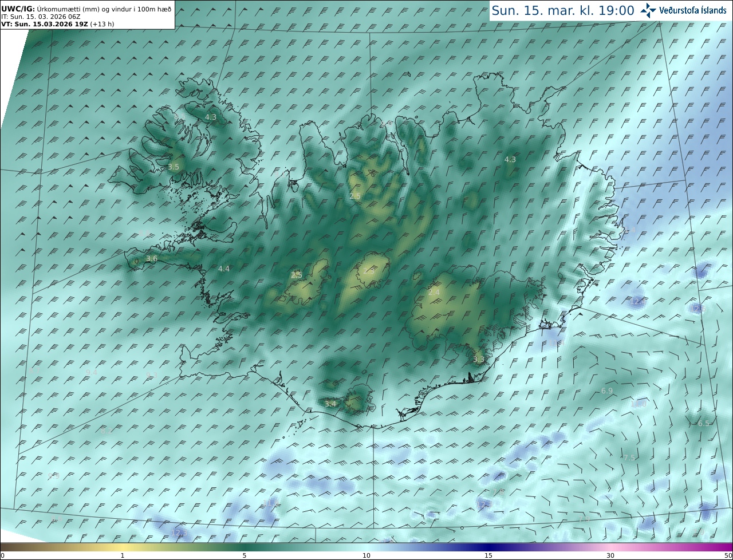Click the yellow color near scale label 1
The image size is (733, 560).
pyautogui.click(x=122, y=547)
